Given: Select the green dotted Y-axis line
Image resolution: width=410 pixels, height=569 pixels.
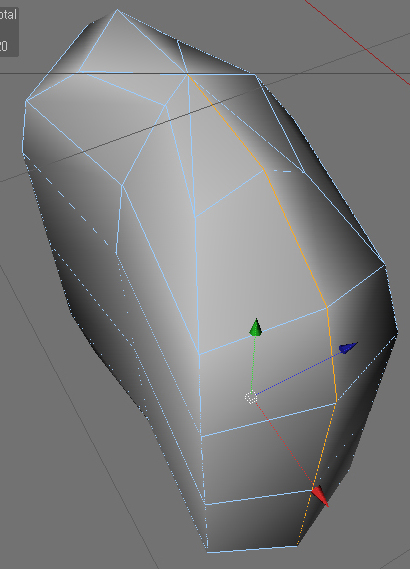Looking at the screenshot, I should point(253,364).
